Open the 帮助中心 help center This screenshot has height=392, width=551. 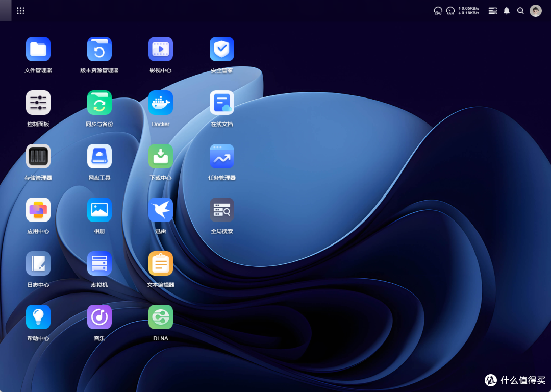38,317
